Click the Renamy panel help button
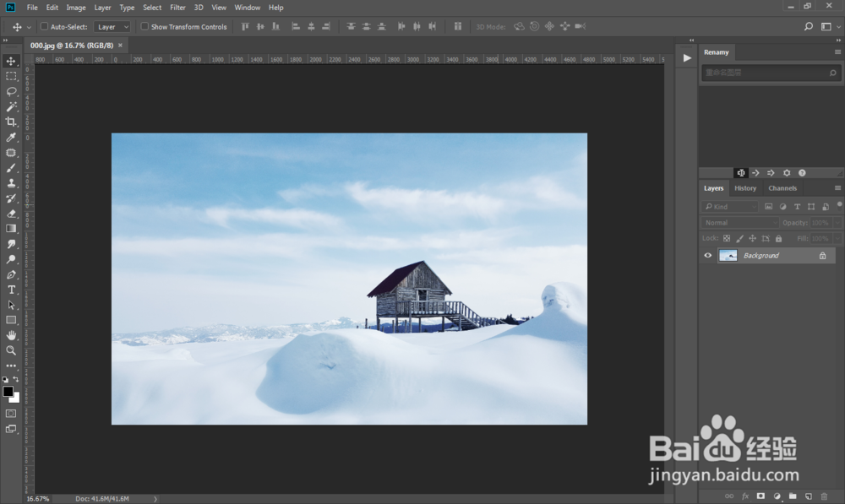 [802, 172]
